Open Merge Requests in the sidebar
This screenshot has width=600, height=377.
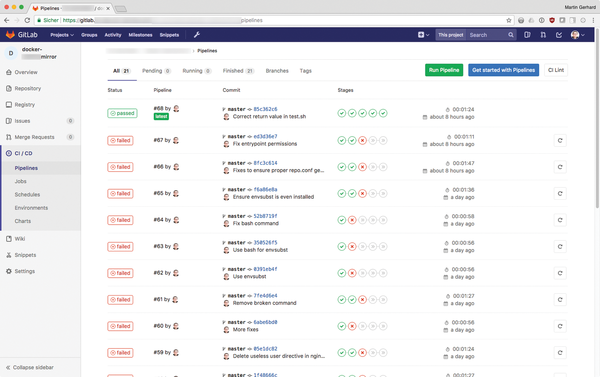(34, 137)
